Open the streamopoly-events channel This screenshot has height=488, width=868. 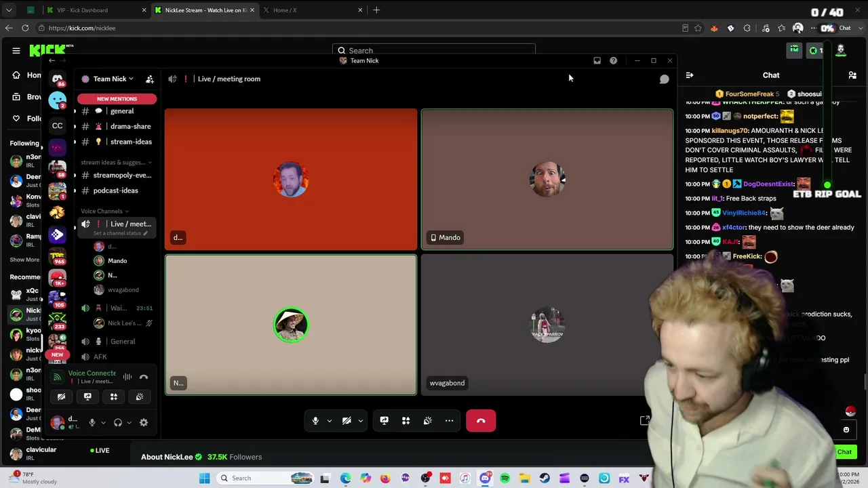(x=117, y=176)
